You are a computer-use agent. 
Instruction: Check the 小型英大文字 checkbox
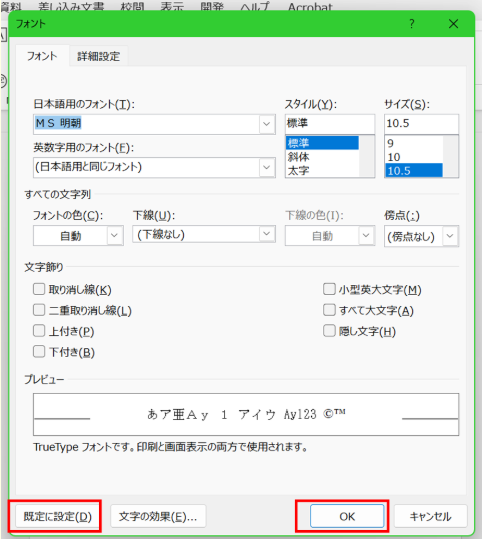(329, 289)
